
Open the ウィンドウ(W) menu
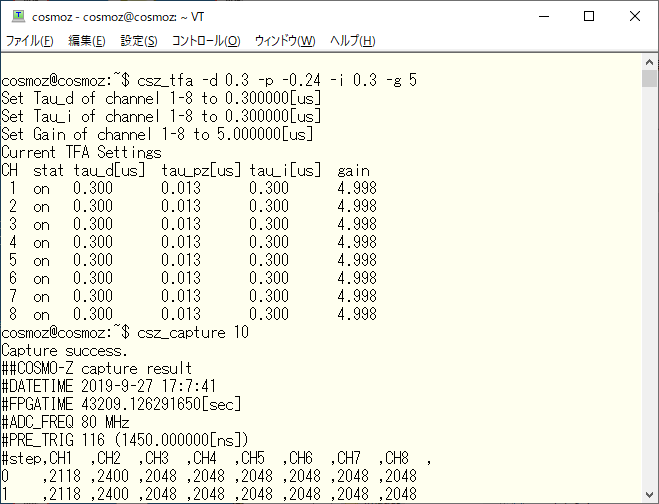pyautogui.click(x=285, y=41)
